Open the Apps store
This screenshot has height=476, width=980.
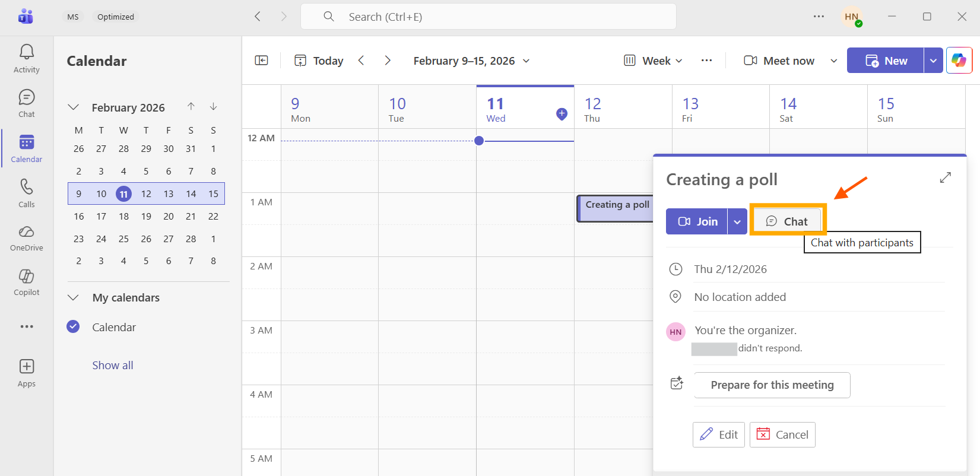pos(26,373)
